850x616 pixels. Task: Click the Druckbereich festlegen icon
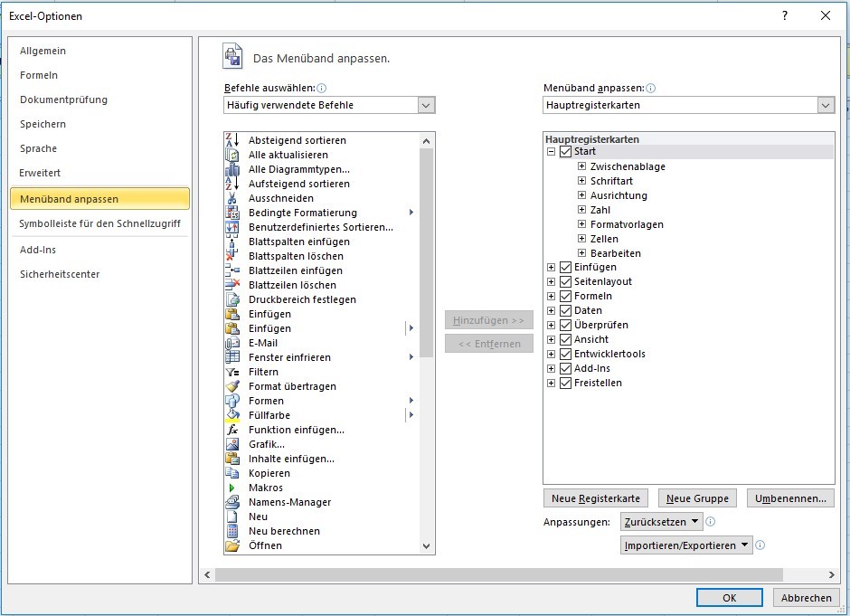pos(232,299)
